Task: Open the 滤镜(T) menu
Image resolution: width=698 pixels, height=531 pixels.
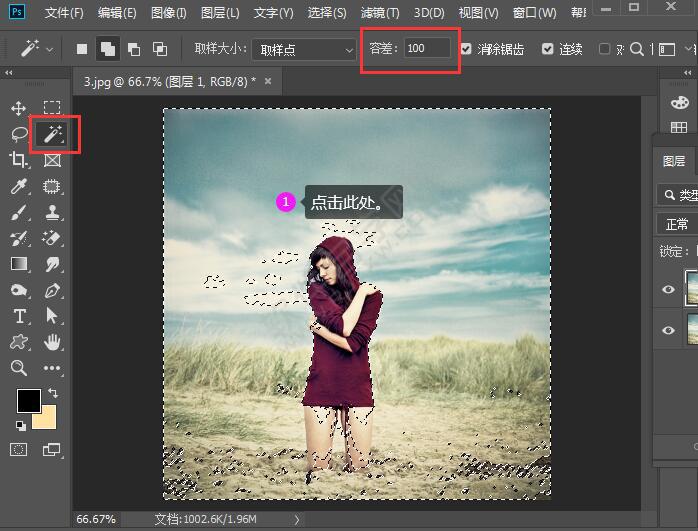Action: pos(378,13)
